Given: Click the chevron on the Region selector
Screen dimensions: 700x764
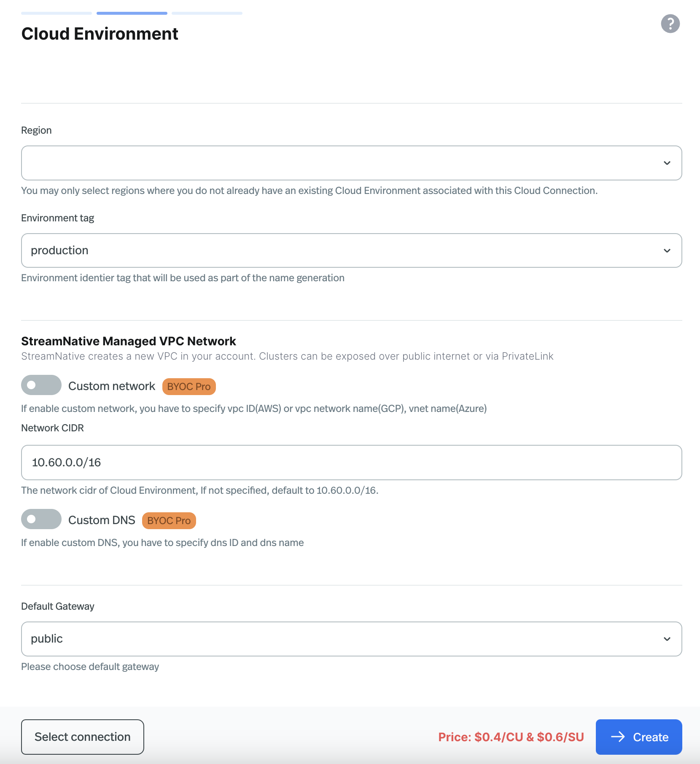Looking at the screenshot, I should coord(667,163).
